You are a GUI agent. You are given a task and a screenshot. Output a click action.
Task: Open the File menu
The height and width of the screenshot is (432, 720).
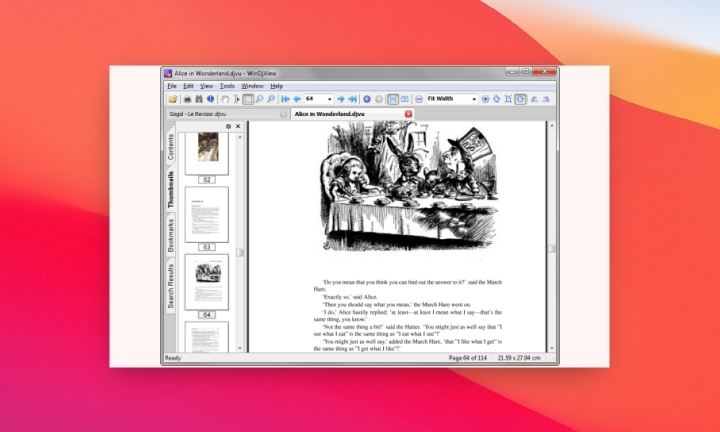tap(172, 86)
